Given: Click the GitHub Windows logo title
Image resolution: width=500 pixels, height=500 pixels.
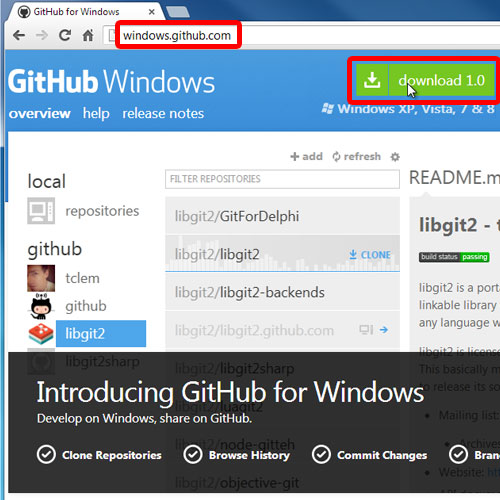Looking at the screenshot, I should coord(111,82).
